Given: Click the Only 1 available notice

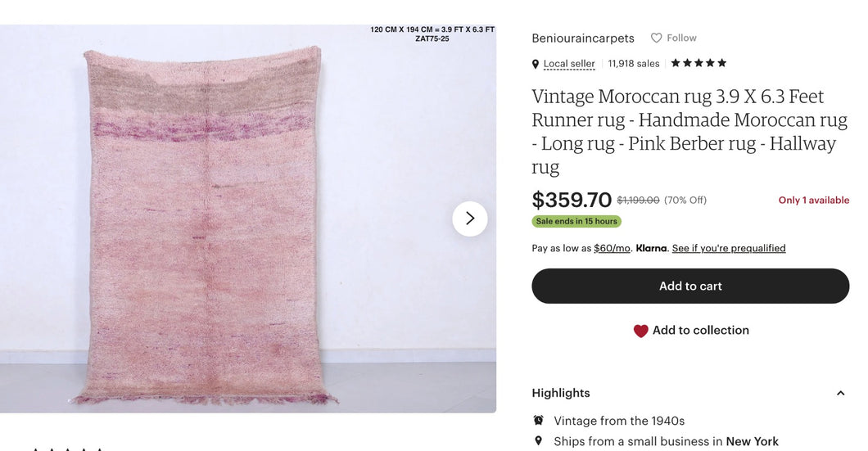Looking at the screenshot, I should [813, 201].
